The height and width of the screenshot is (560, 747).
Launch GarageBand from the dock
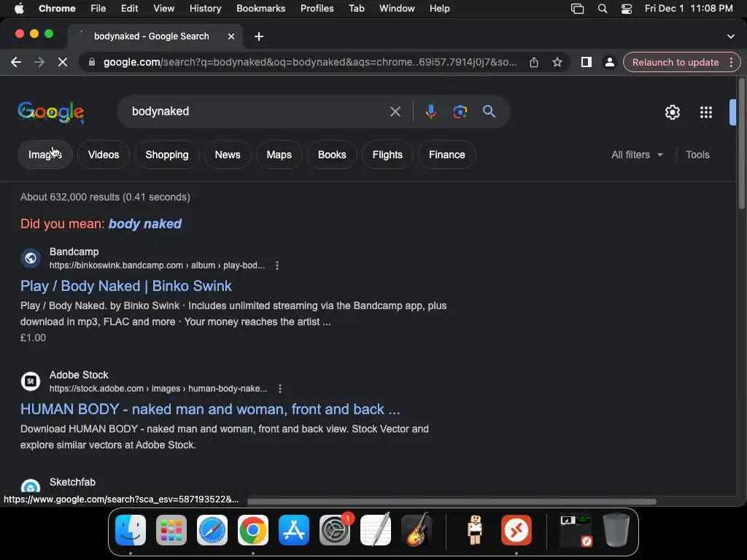click(x=417, y=530)
